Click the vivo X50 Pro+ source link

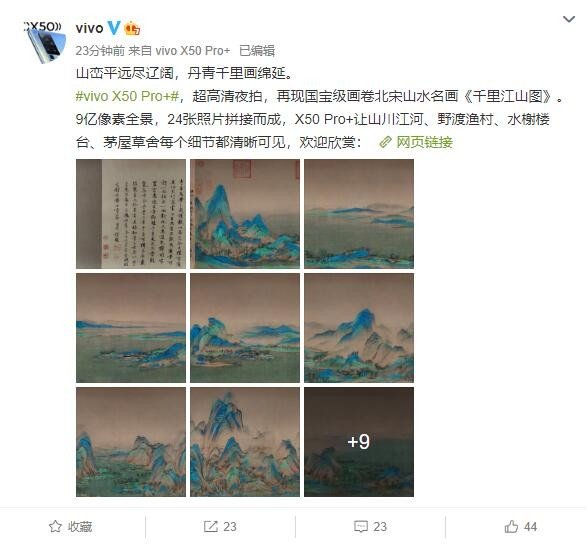[x=192, y=51]
